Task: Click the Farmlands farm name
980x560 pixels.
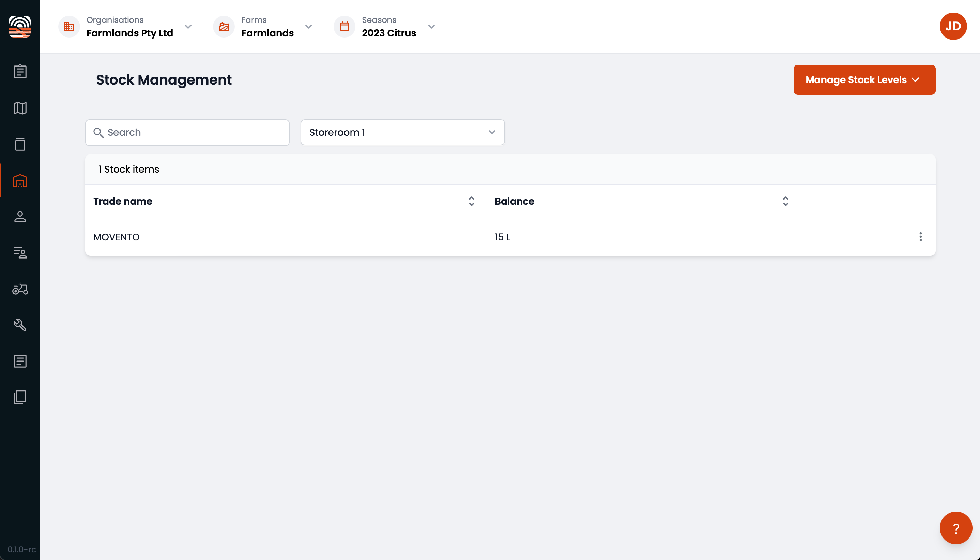Action: tap(267, 33)
